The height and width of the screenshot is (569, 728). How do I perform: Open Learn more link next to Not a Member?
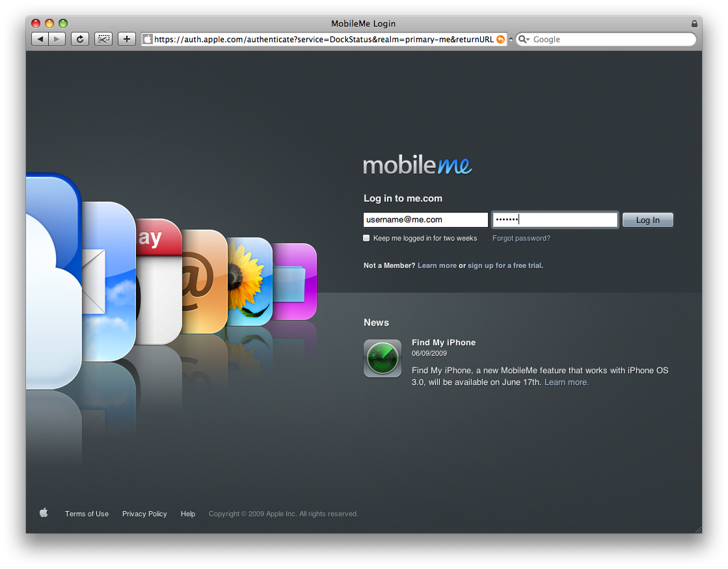pyautogui.click(x=437, y=265)
